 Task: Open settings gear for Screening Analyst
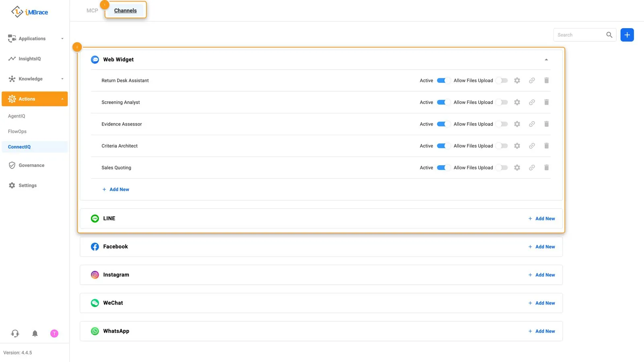pyautogui.click(x=517, y=102)
